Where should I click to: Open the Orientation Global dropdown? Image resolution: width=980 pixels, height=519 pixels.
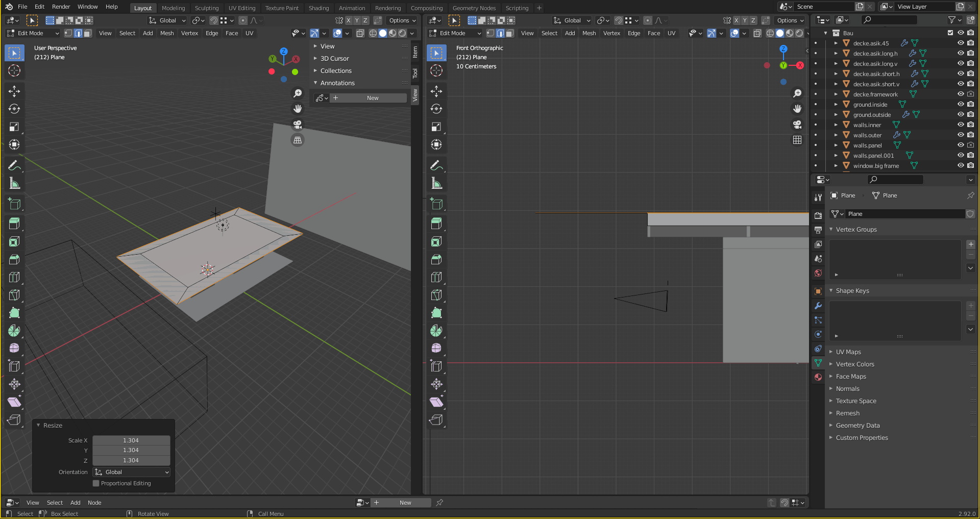click(x=132, y=472)
